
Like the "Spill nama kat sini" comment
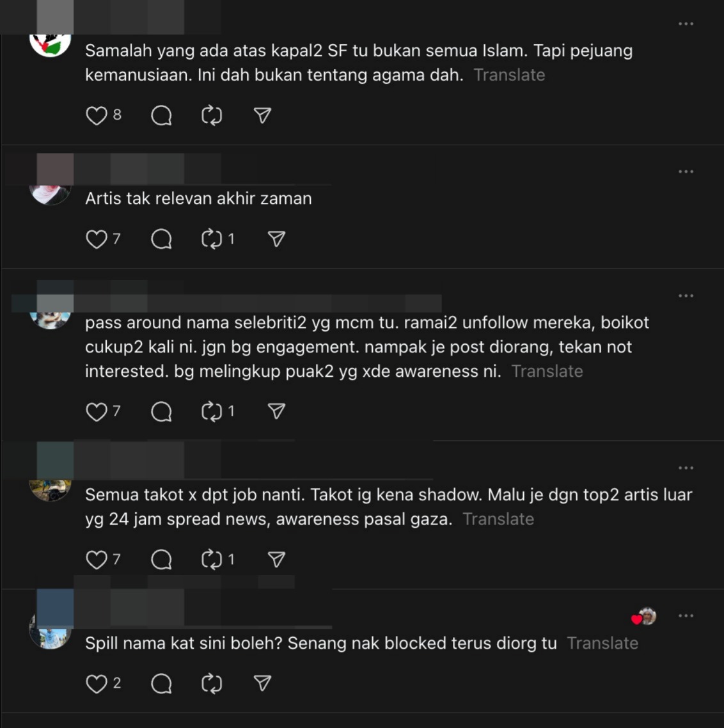pos(97,684)
